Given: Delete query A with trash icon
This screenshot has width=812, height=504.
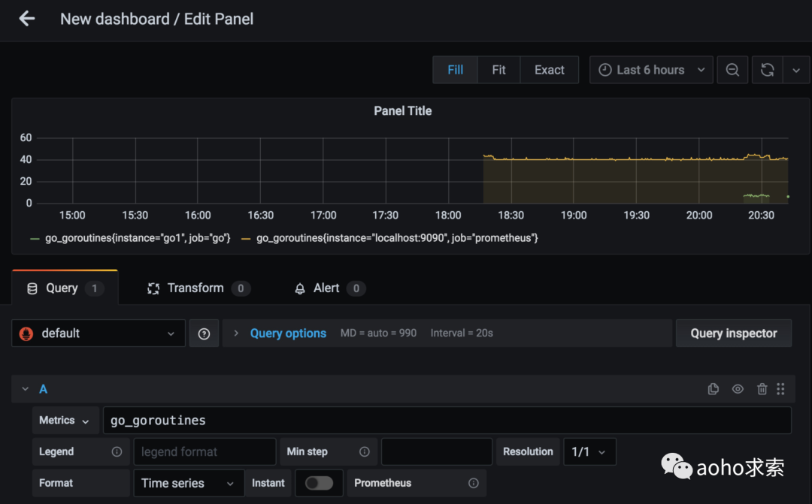Looking at the screenshot, I should [762, 389].
